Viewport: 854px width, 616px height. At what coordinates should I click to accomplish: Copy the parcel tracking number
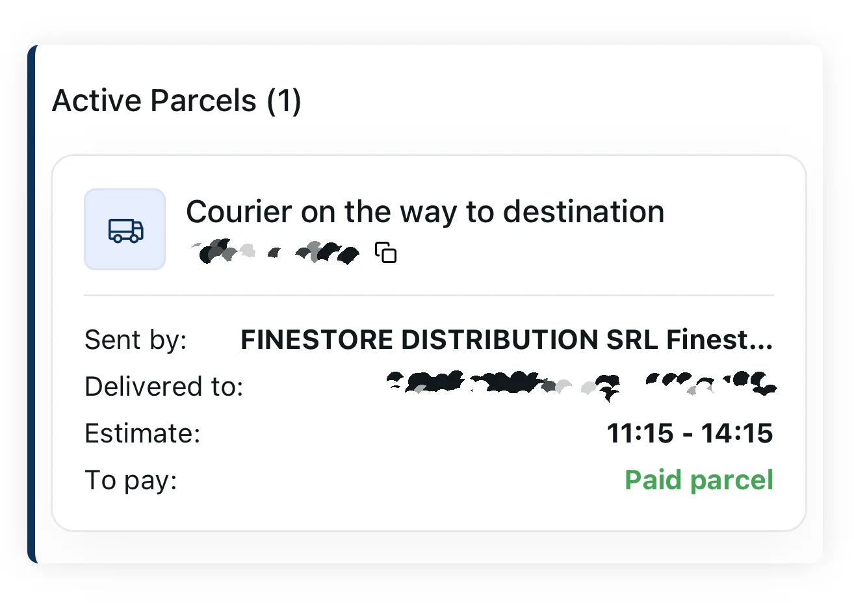[x=386, y=252]
